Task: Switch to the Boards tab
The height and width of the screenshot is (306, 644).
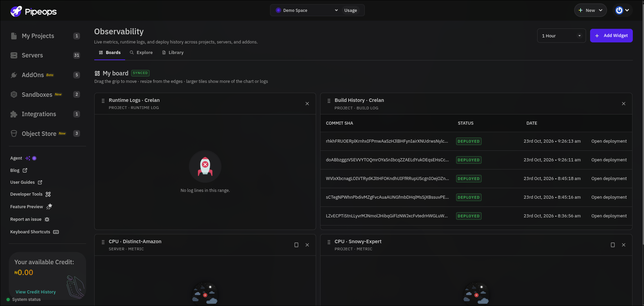Action: [x=110, y=53]
